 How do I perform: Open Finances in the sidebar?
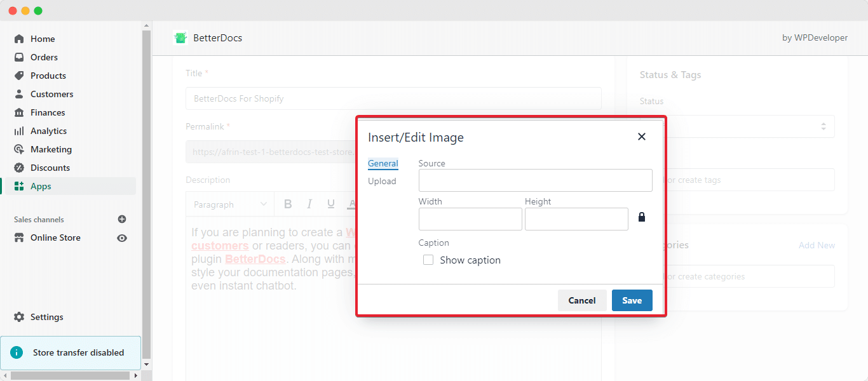20,112
